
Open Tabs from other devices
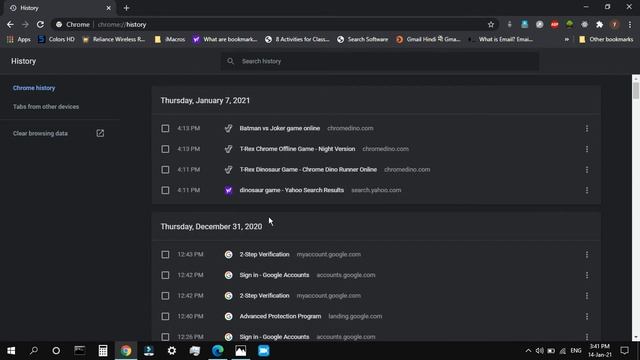coord(46,107)
